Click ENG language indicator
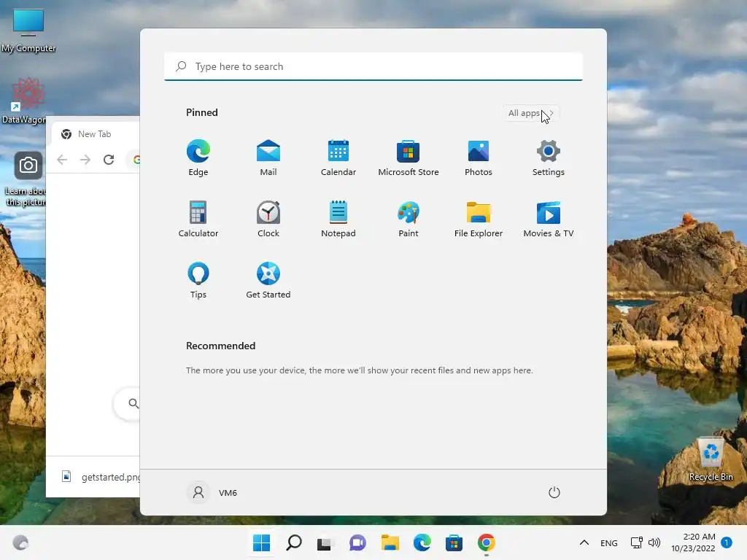 click(x=609, y=542)
